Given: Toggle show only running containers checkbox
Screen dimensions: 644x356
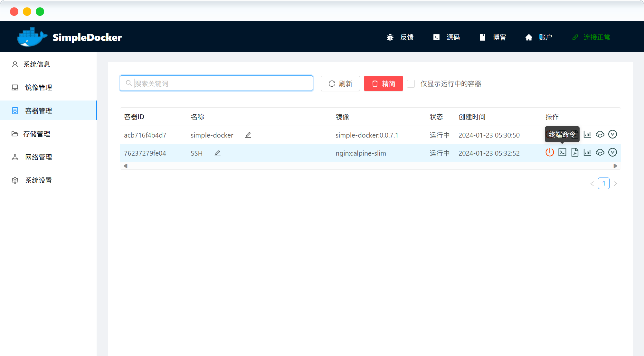Looking at the screenshot, I should [x=411, y=84].
